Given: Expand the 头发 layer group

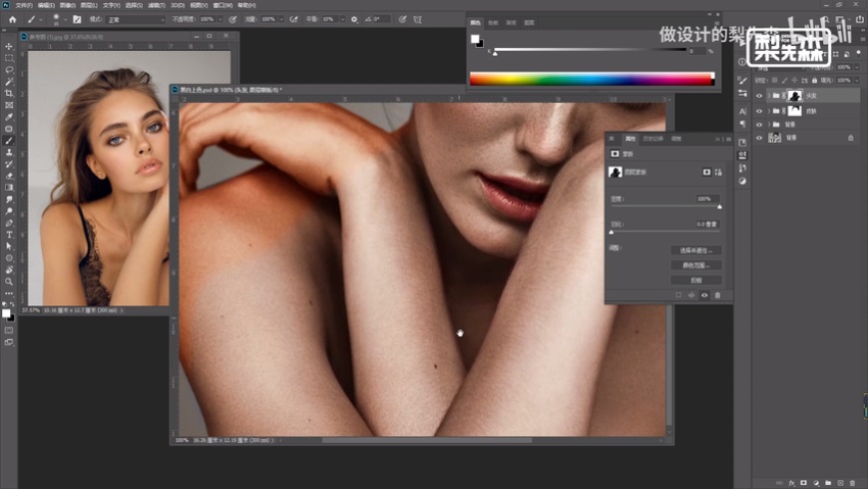Looking at the screenshot, I should click(x=768, y=96).
